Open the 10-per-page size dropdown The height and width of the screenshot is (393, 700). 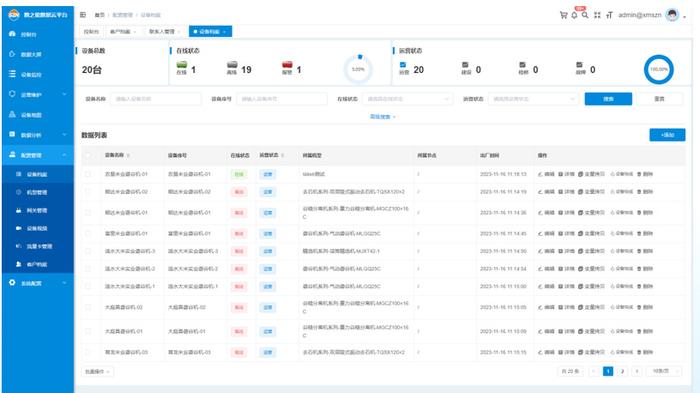pos(664,371)
